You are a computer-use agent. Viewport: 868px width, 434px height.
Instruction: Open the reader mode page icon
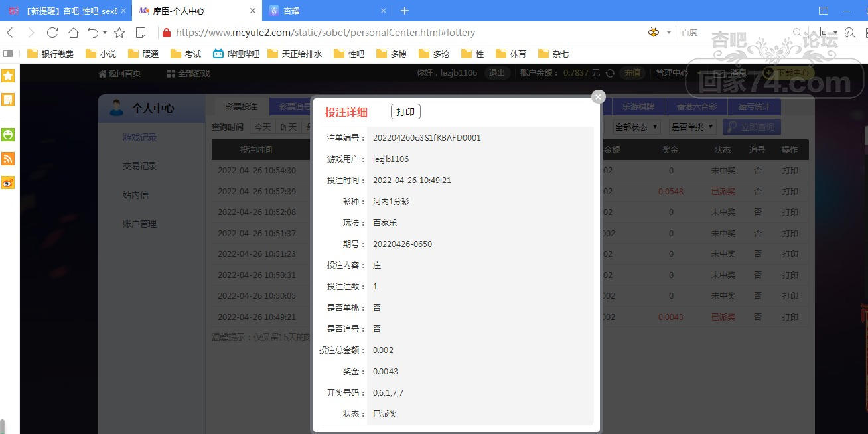click(x=141, y=33)
